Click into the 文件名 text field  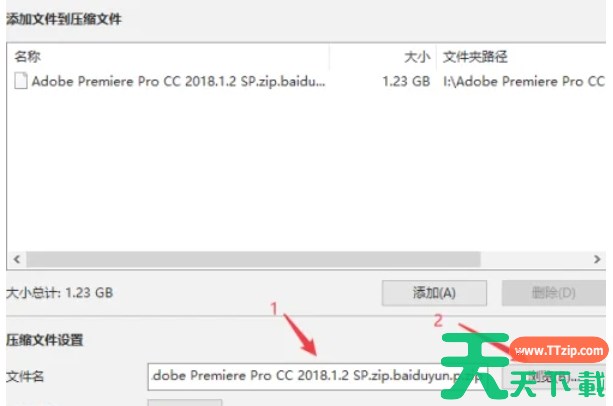click(317, 376)
